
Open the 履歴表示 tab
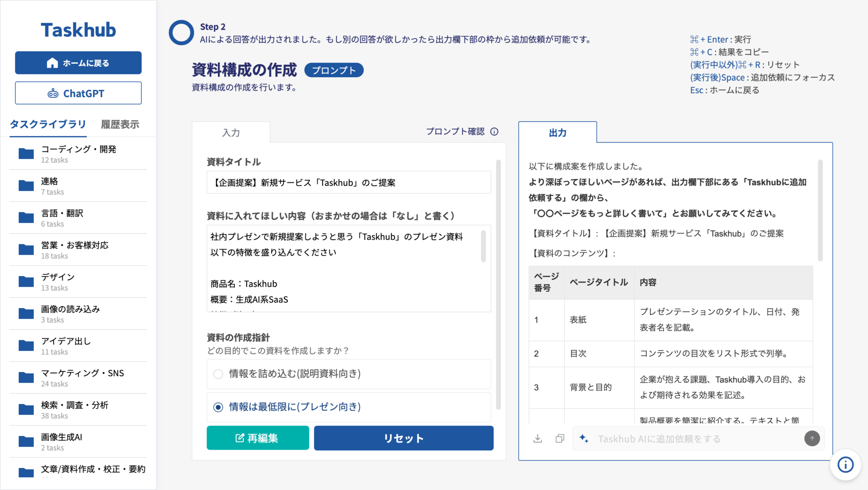pos(120,124)
